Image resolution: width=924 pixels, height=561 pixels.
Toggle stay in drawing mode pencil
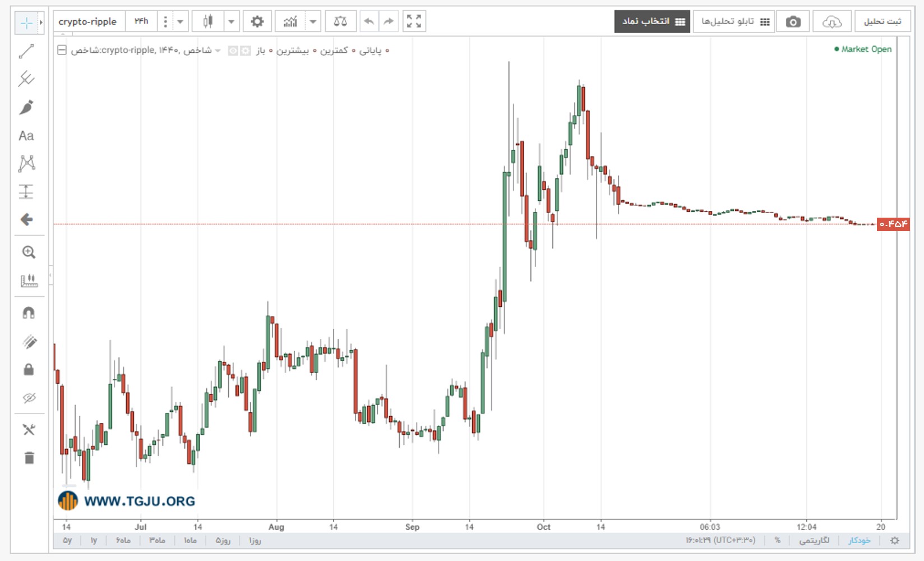(29, 341)
